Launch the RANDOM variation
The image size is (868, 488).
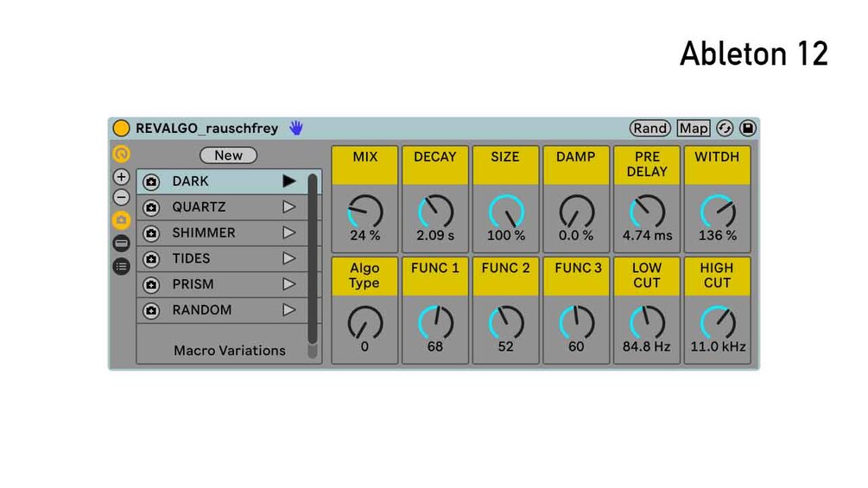tap(288, 310)
